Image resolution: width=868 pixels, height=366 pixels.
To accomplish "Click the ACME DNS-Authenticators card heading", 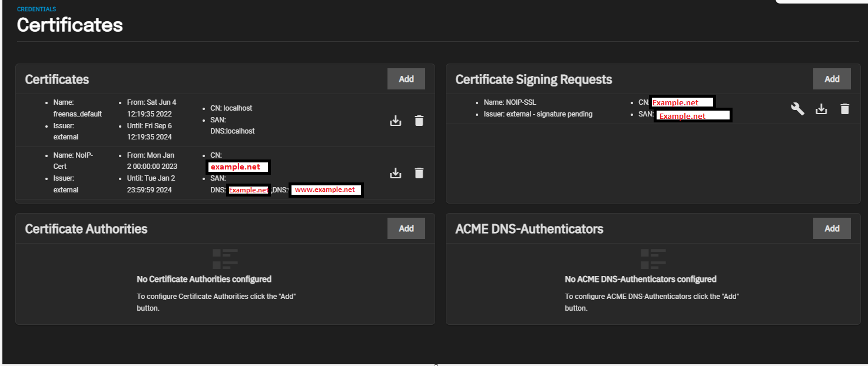I will (529, 229).
